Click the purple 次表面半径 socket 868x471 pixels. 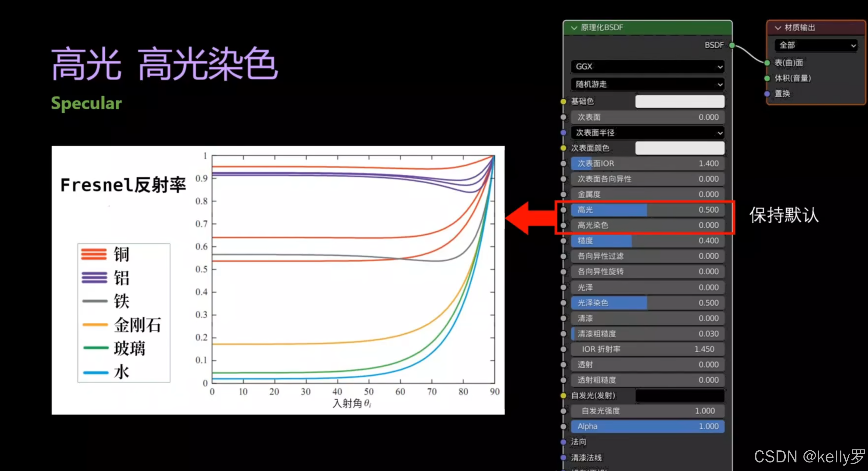click(x=563, y=132)
